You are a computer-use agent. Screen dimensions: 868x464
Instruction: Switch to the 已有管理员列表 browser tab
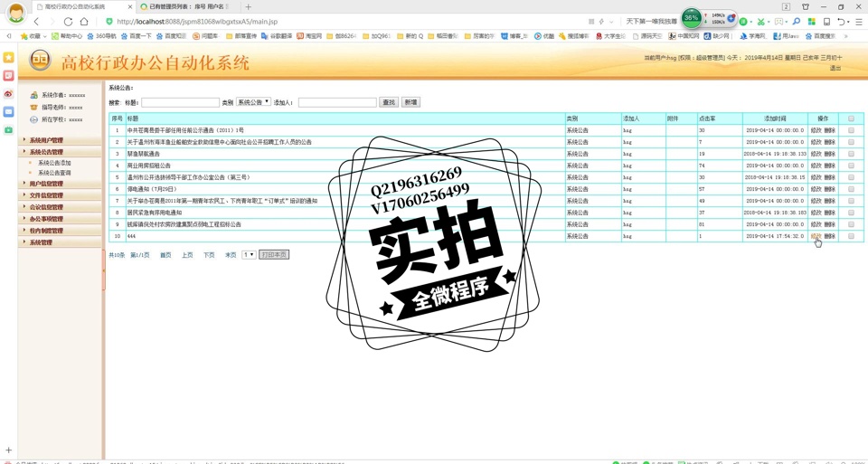pyautogui.click(x=185, y=6)
